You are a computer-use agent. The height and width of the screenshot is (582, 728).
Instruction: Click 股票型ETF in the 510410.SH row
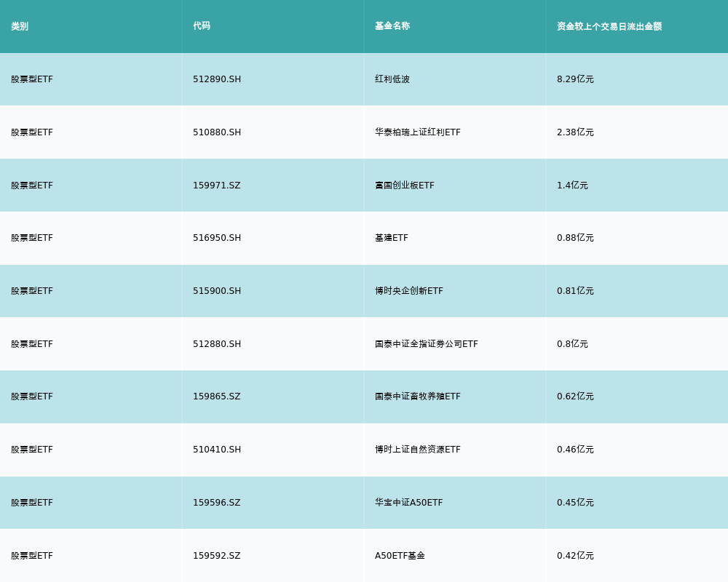(x=32, y=450)
